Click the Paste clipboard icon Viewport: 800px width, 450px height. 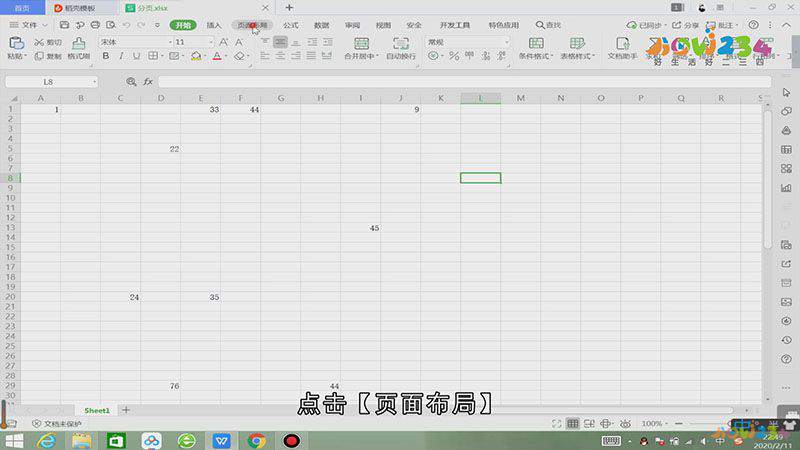(x=16, y=43)
